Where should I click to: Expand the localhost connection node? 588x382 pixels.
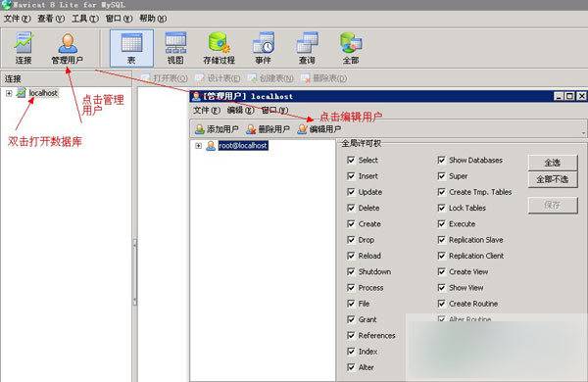[9, 93]
